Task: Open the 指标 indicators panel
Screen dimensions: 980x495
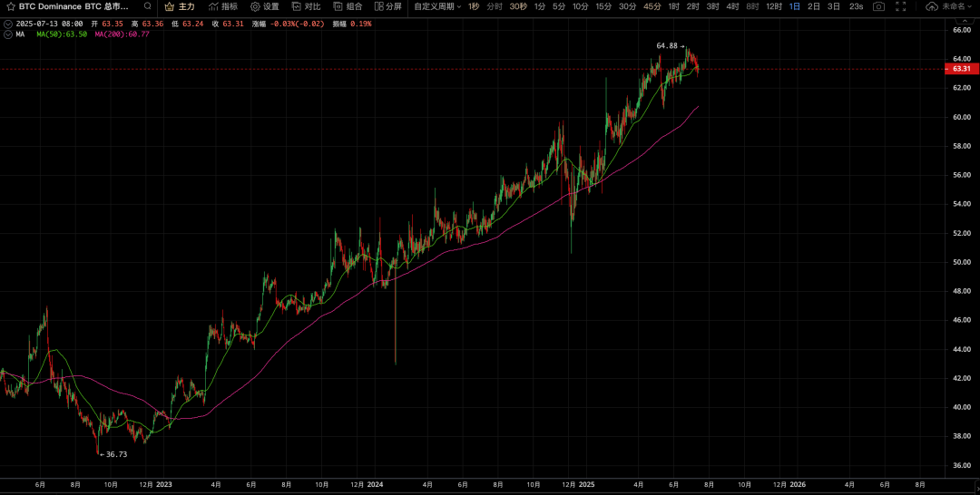Action: [223, 7]
